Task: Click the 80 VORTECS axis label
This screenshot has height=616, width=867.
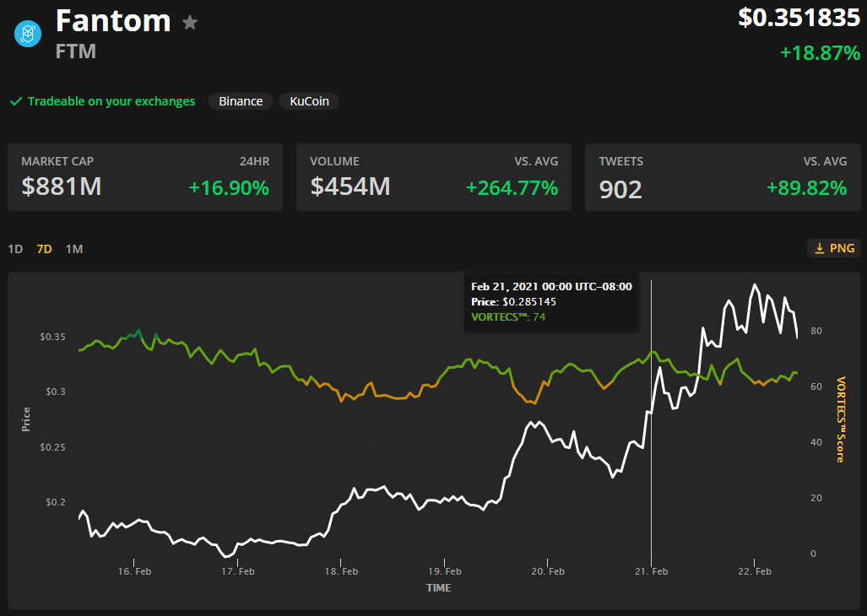Action: 816,331
